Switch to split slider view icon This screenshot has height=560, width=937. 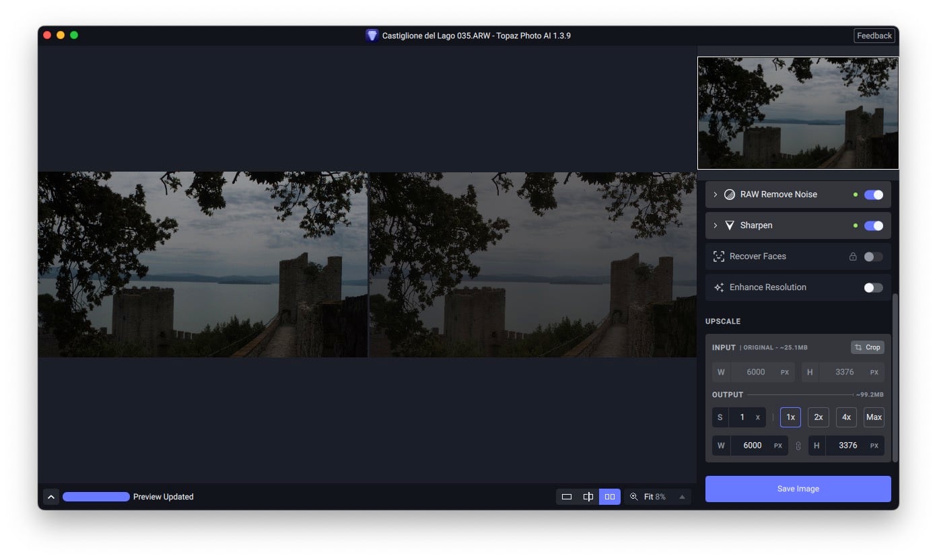coord(588,497)
